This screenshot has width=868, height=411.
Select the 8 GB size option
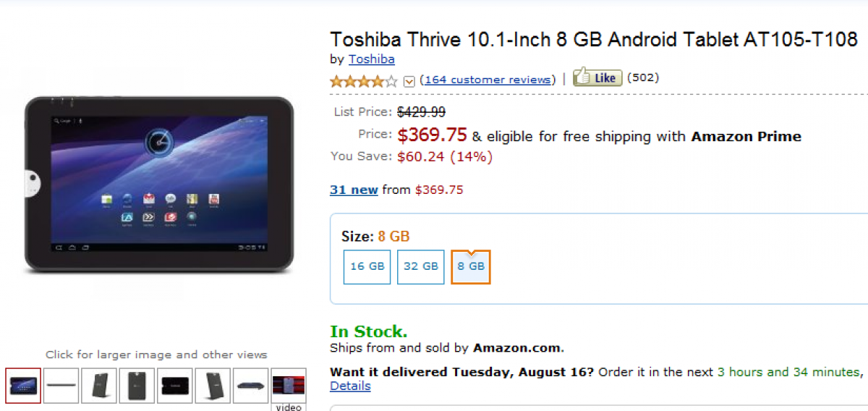(471, 266)
